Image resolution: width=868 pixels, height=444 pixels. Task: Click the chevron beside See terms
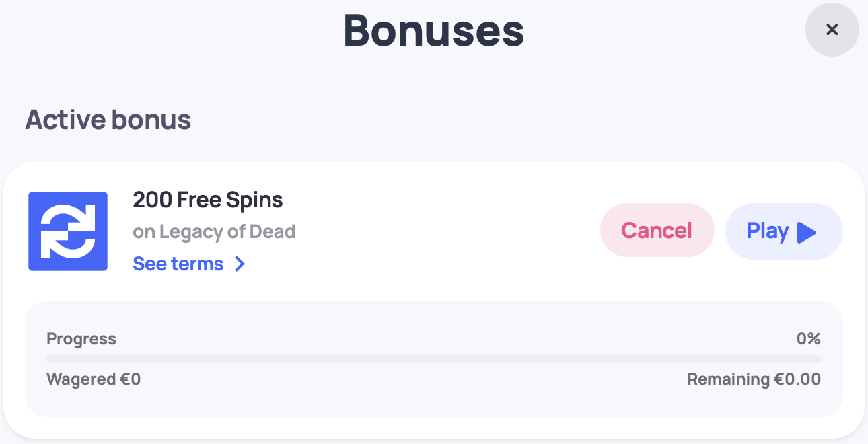(x=240, y=264)
